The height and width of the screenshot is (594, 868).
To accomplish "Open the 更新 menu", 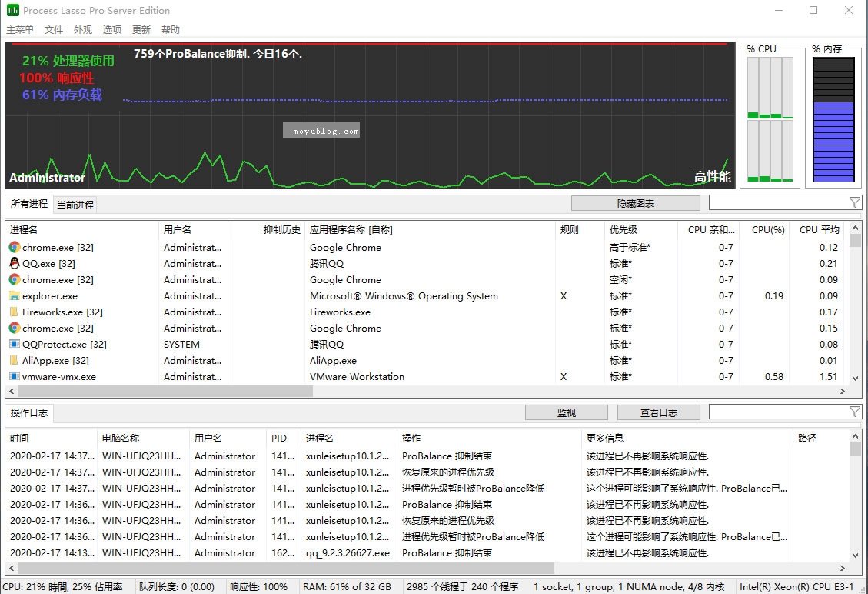I will pos(141,29).
